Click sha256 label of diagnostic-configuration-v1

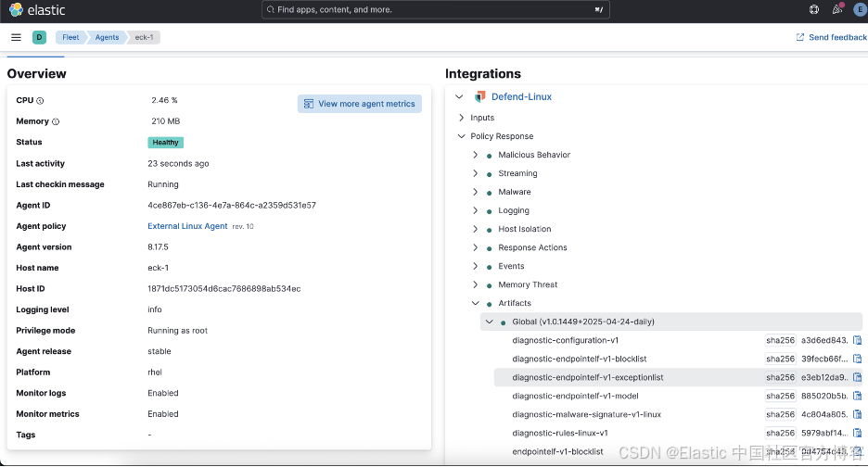click(x=780, y=340)
